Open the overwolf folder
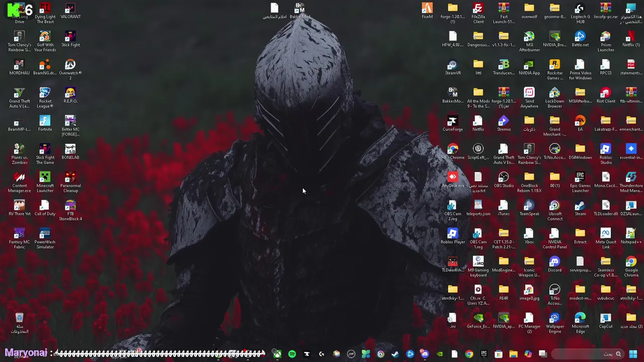Viewport: 644px width, 362px height. [529, 12]
